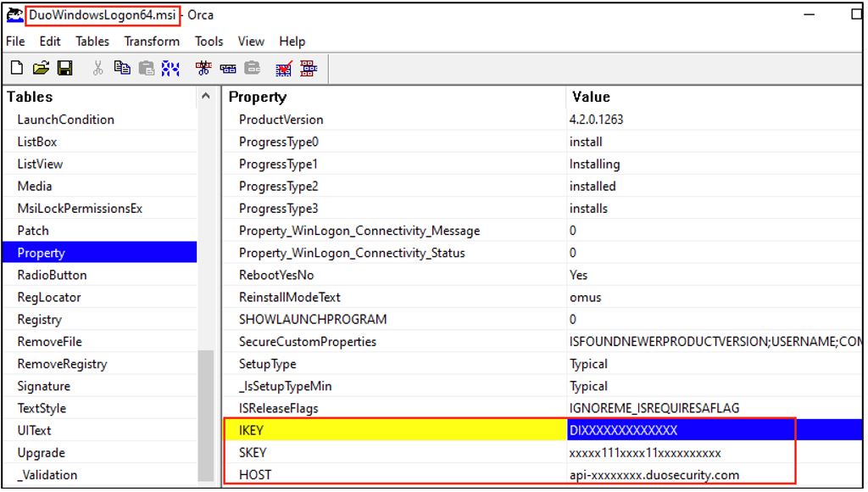Select the Patch table
868x492 pixels.
click(x=100, y=231)
